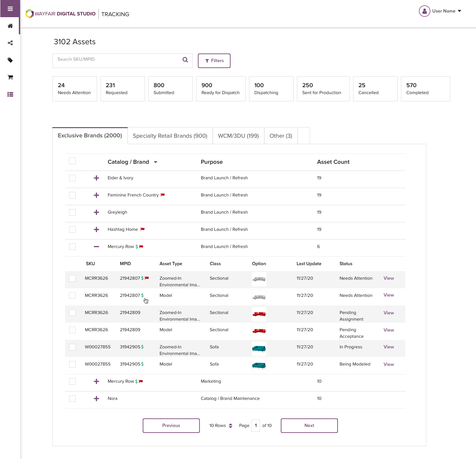Viewport: 476px width, 459px height.
Task: Click the shopping cart sidebar icon
Action: (10, 77)
